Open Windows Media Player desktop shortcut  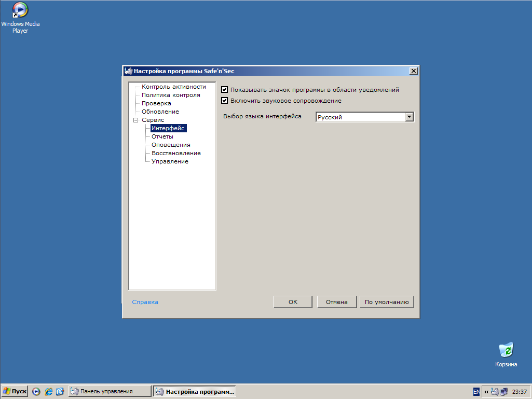pyautogui.click(x=20, y=18)
